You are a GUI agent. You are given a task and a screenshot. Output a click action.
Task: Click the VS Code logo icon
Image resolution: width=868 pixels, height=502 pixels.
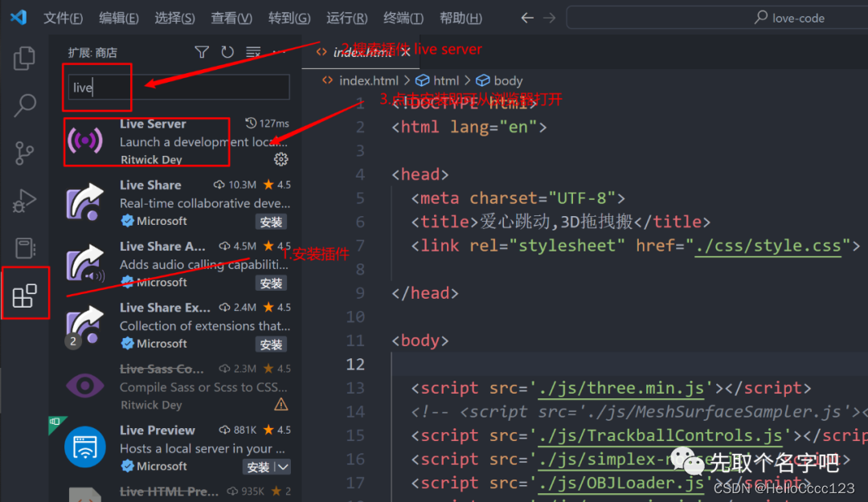point(18,17)
